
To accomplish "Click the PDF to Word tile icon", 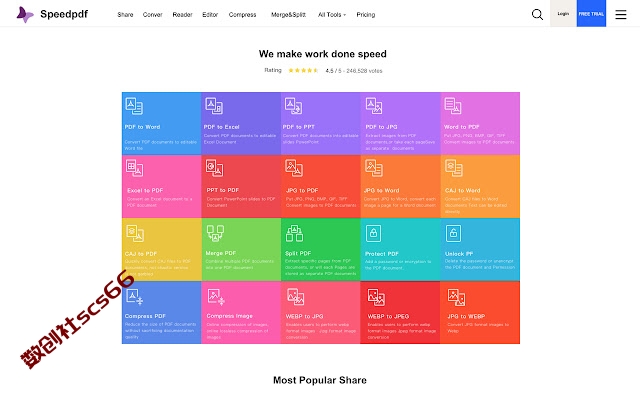I will (134, 106).
